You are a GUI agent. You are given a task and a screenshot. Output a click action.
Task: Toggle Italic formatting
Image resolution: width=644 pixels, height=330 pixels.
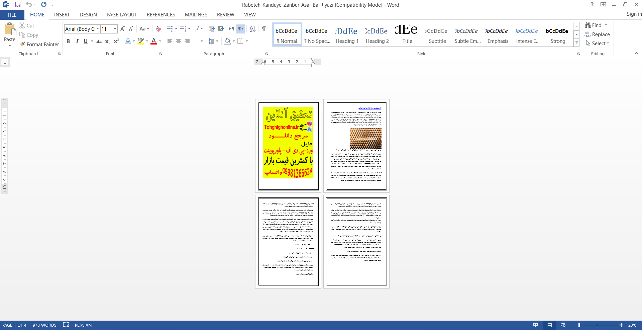[77, 41]
